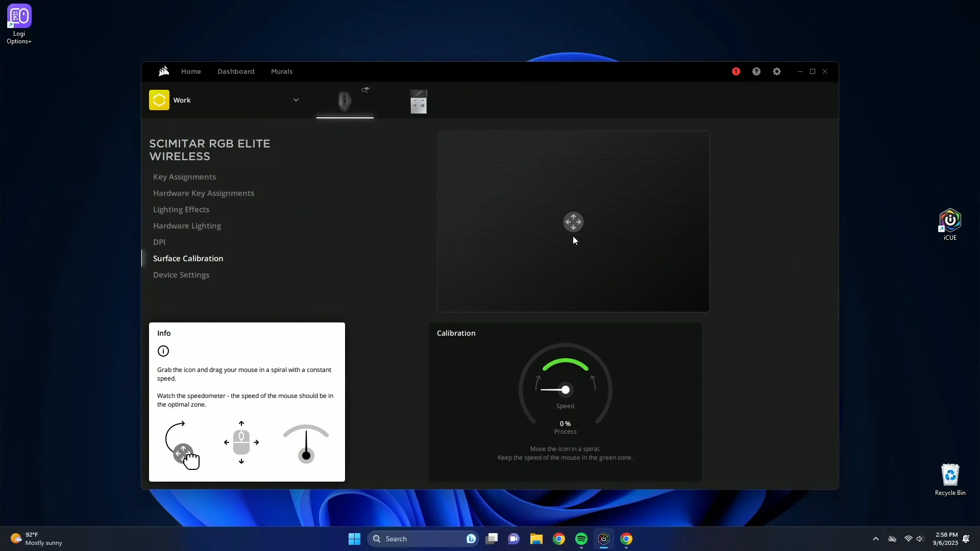Screen dimensions: 980x551
Task: Open Lighting Effects section
Action: point(181,210)
